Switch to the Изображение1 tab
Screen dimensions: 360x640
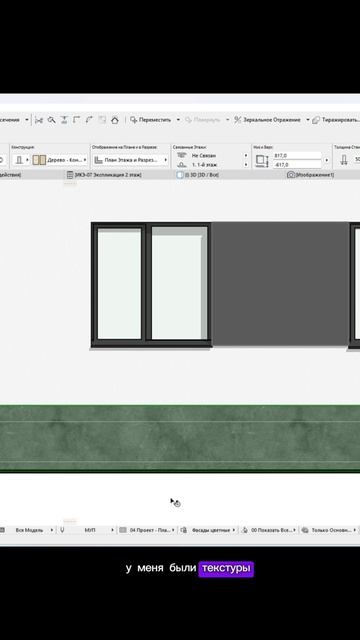(x=310, y=175)
